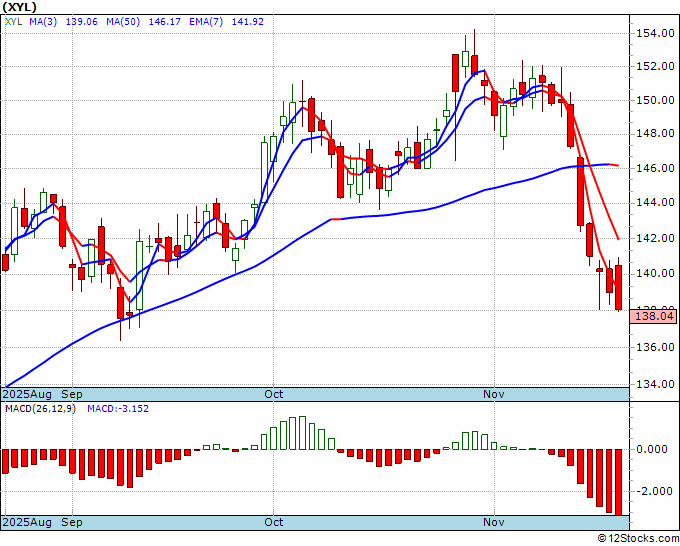The image size is (680, 546).
Task: Click the last red candlestick at 138
Action: (619, 288)
